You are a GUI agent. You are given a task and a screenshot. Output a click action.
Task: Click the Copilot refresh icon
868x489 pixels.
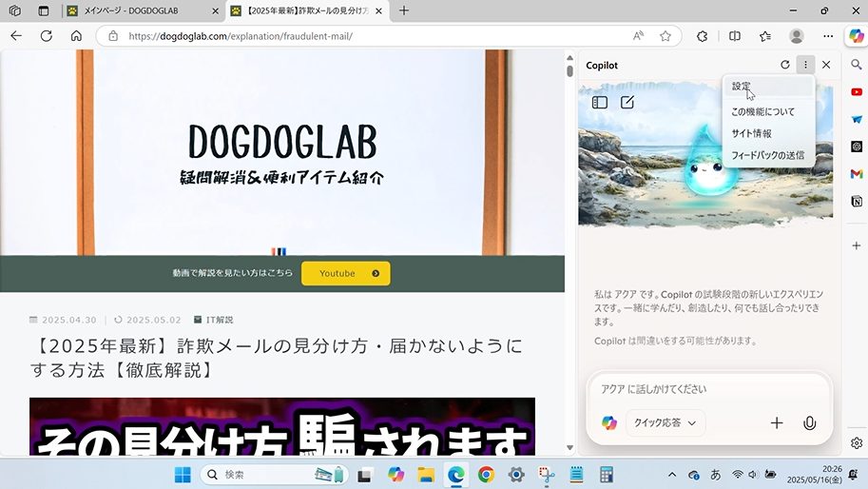point(784,65)
